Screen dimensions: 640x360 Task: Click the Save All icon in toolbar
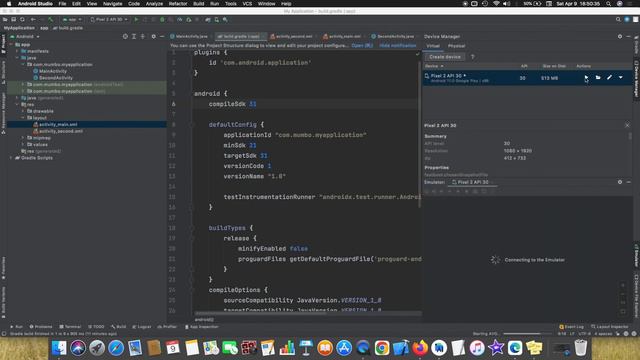(13, 19)
